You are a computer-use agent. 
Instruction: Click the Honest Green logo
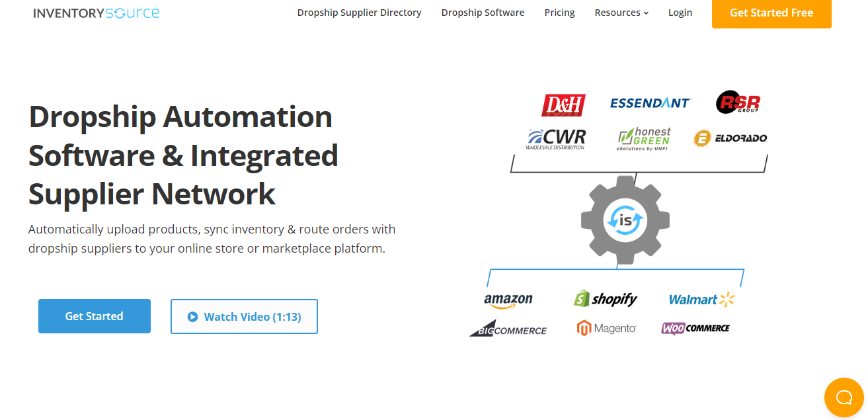pos(643,140)
